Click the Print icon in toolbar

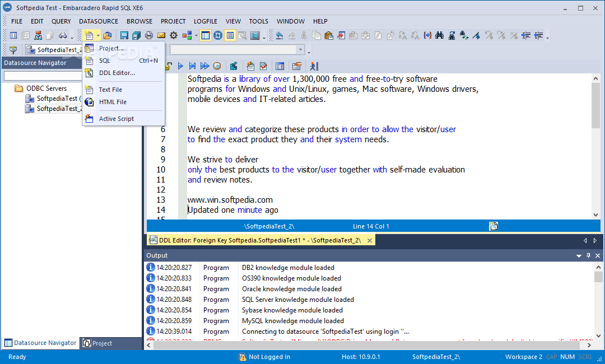point(149,35)
